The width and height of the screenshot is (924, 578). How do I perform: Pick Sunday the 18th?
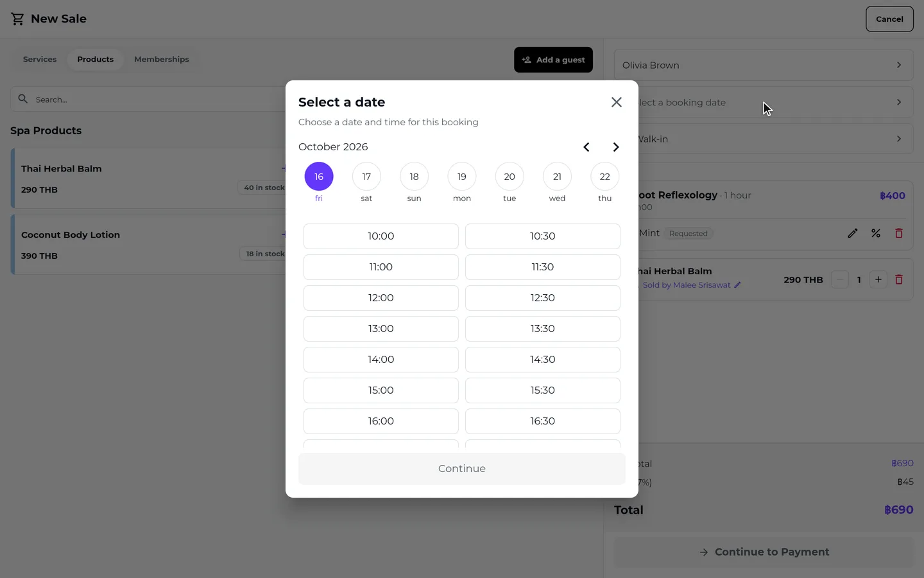coord(415,177)
